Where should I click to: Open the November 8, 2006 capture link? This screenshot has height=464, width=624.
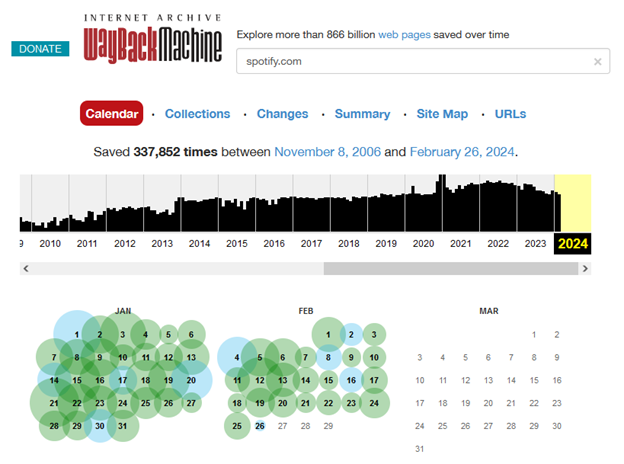[328, 152]
